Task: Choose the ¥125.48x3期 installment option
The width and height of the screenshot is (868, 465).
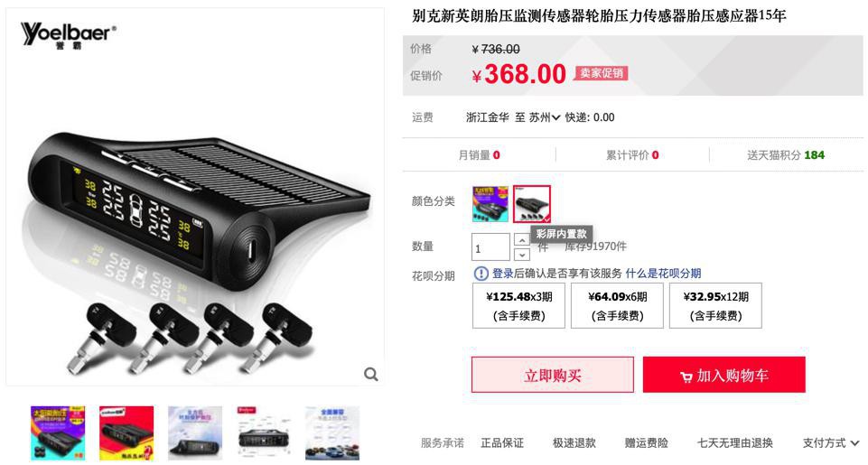Action: click(518, 305)
